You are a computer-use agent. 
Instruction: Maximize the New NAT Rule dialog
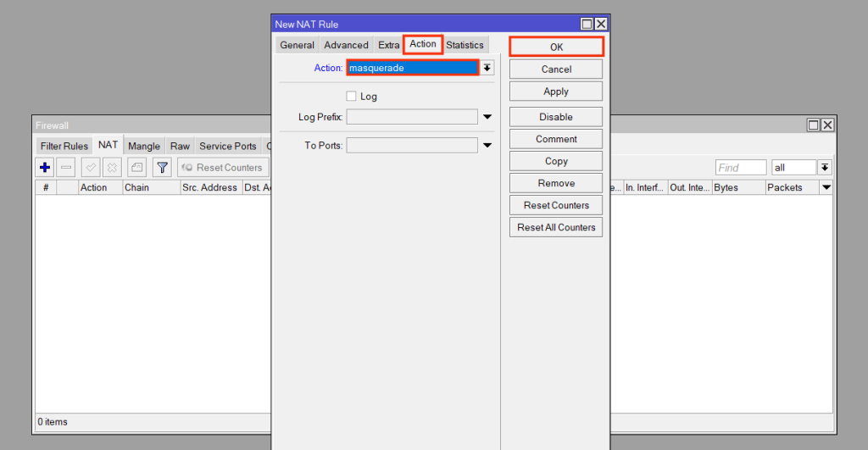587,25
